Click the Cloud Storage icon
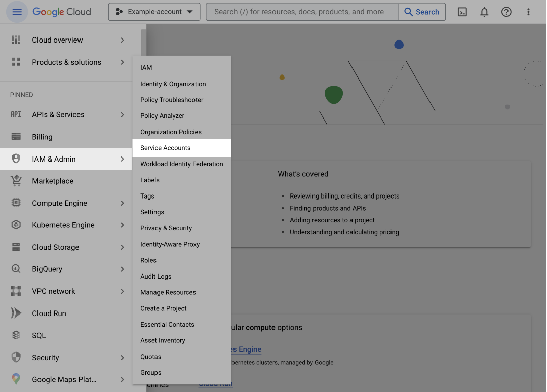Screen dimensions: 547x392 click(x=16, y=247)
